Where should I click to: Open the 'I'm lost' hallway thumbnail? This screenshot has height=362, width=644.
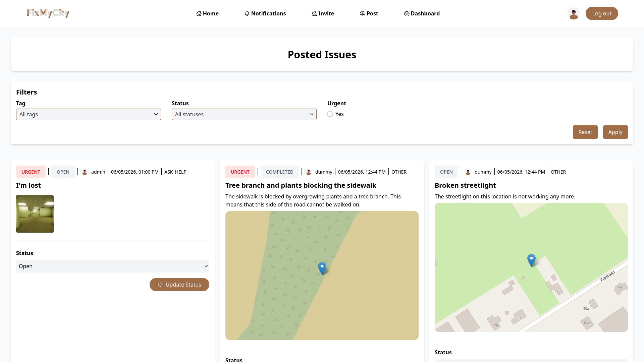35,214
